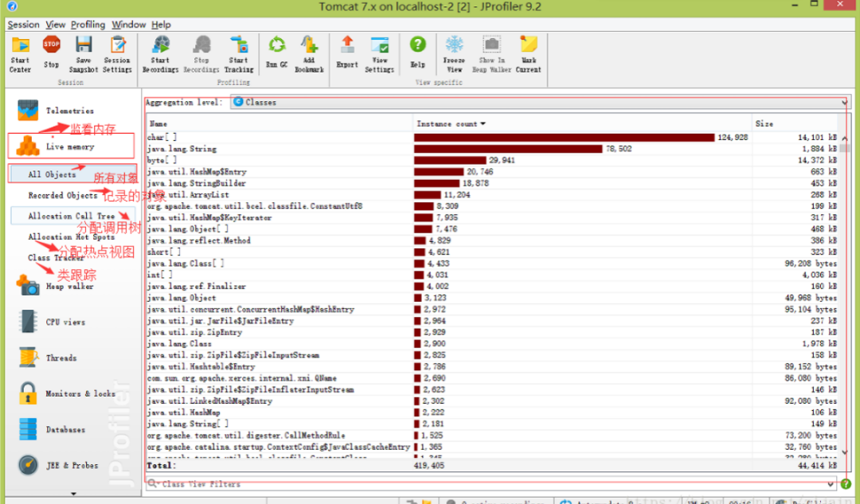The height and width of the screenshot is (504, 860).
Task: Select the java.lang.ref.Finalizer row
Action: point(492,287)
